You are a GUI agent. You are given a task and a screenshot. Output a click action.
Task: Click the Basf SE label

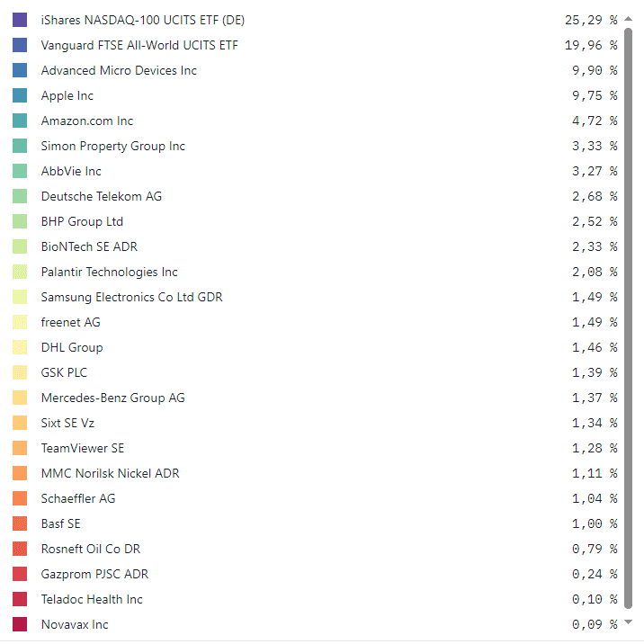click(61, 523)
